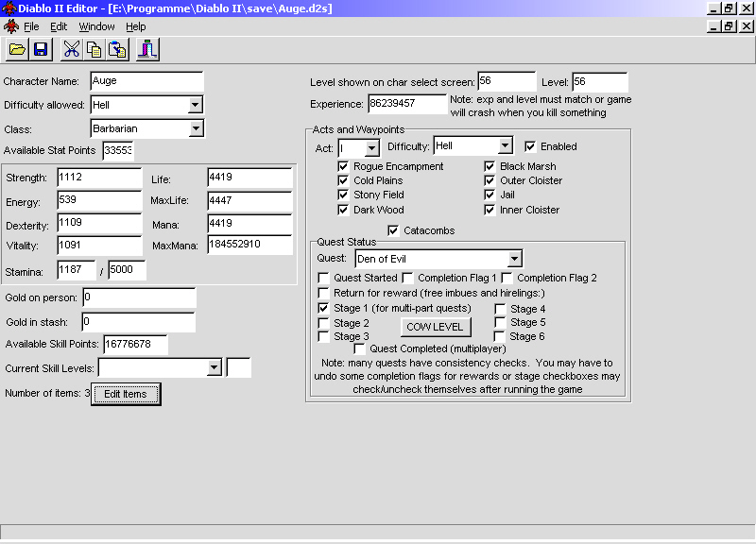Image resolution: width=756 pixels, height=544 pixels.
Task: Expand the Difficulty allowed dropdown
Action: [x=195, y=105]
